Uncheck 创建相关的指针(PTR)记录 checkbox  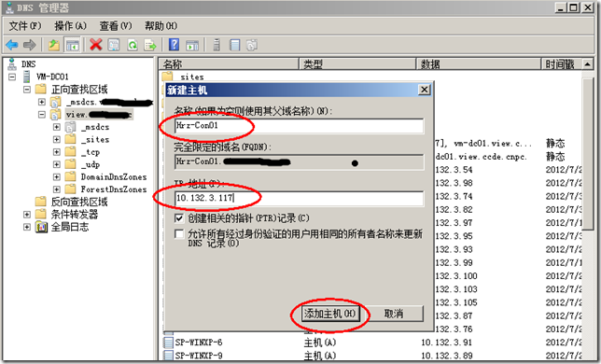pos(179,218)
